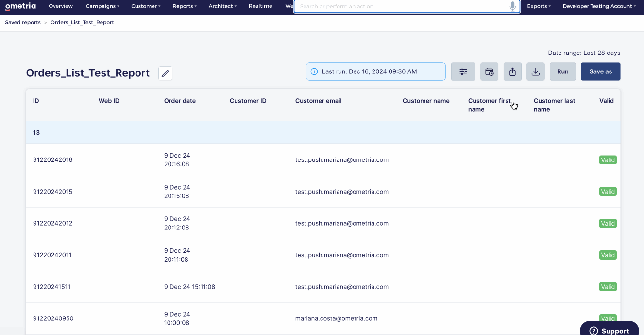
Task: Click the Customer first name column header
Action: coord(490,105)
